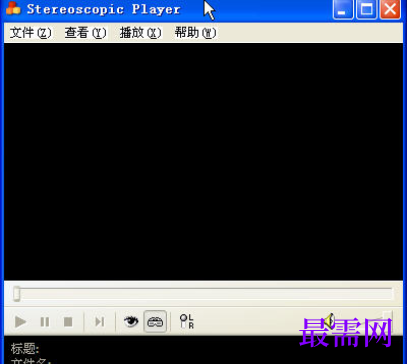This screenshot has height=364, width=411.
Task: Mute audio with the speaker icon
Action: point(330,321)
